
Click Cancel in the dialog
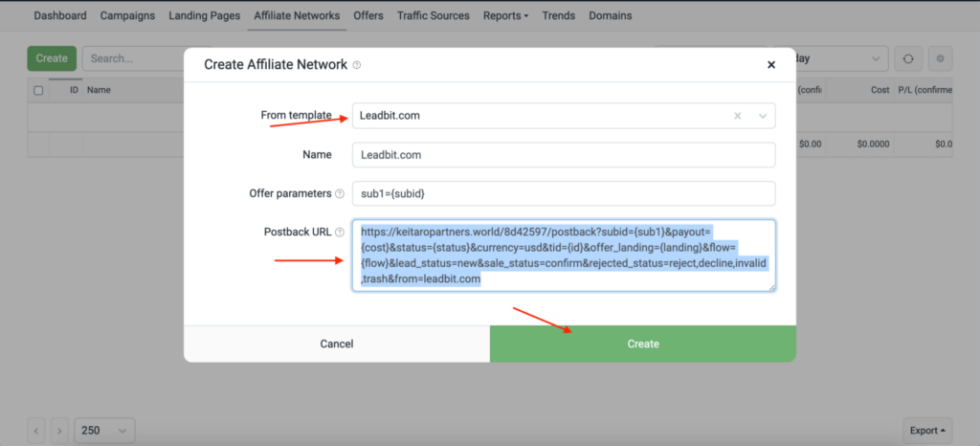click(x=336, y=344)
